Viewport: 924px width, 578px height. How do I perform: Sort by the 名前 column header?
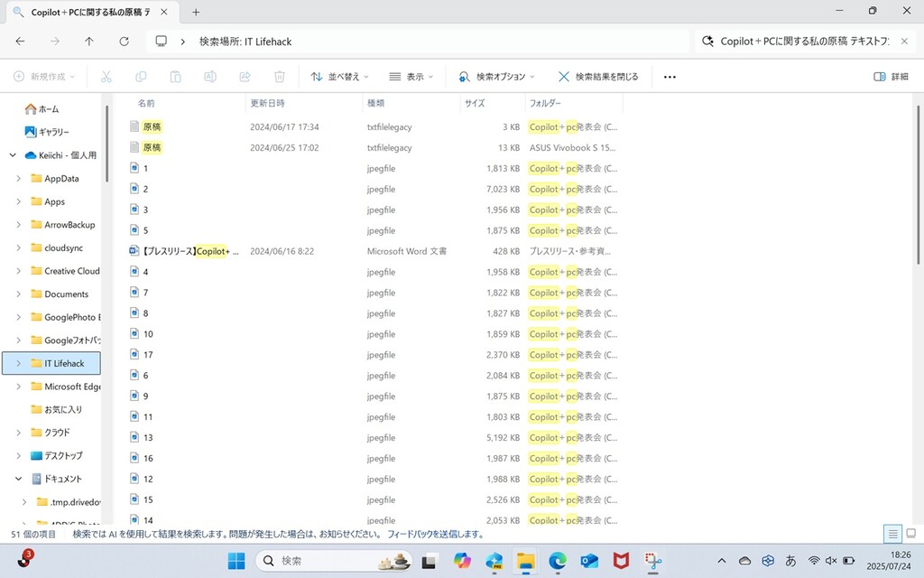(x=146, y=103)
